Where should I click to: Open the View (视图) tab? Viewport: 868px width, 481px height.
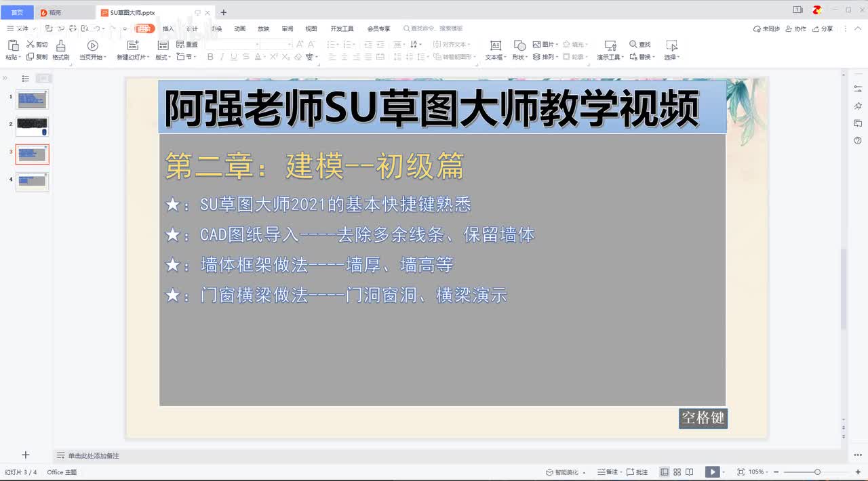click(x=311, y=28)
